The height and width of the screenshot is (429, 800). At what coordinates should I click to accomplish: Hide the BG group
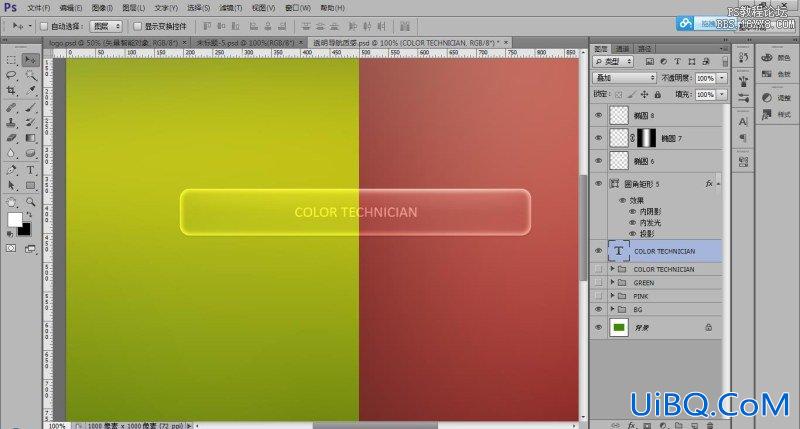[x=598, y=309]
